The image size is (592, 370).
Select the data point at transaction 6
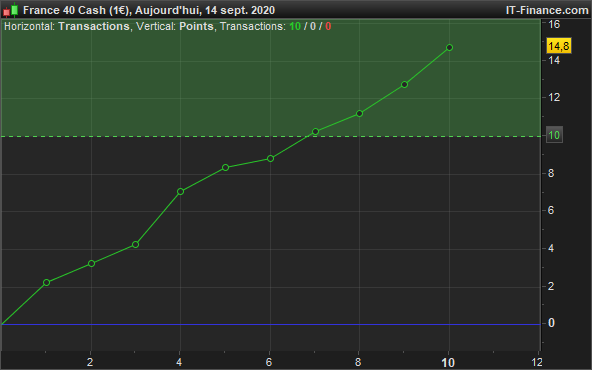coord(270,159)
